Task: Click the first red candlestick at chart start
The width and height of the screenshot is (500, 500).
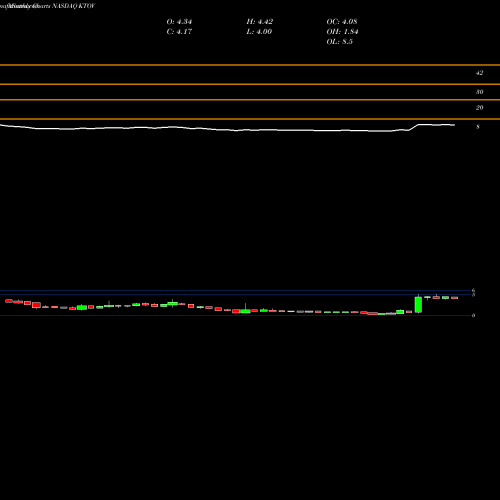Action: (9, 301)
